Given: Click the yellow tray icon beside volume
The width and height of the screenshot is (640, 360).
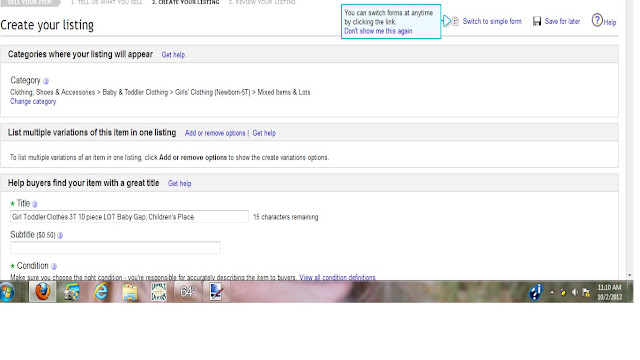Looking at the screenshot, I should (x=563, y=292).
